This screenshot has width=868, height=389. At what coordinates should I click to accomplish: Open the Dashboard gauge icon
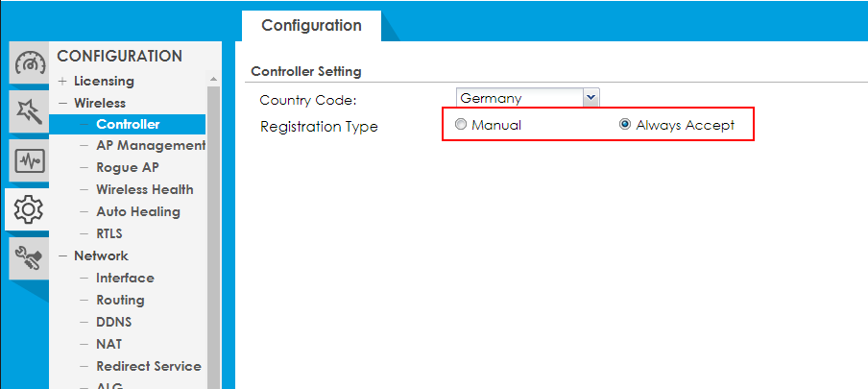(x=28, y=64)
